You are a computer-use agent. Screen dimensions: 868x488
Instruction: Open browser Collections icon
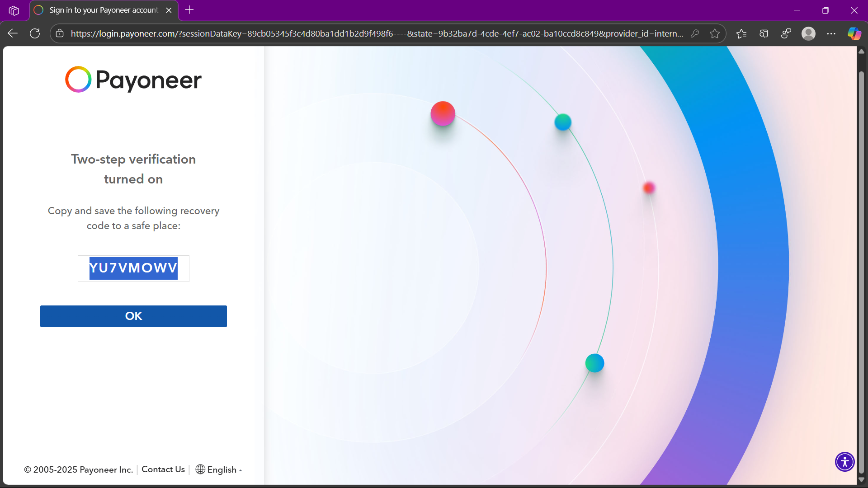[764, 33]
